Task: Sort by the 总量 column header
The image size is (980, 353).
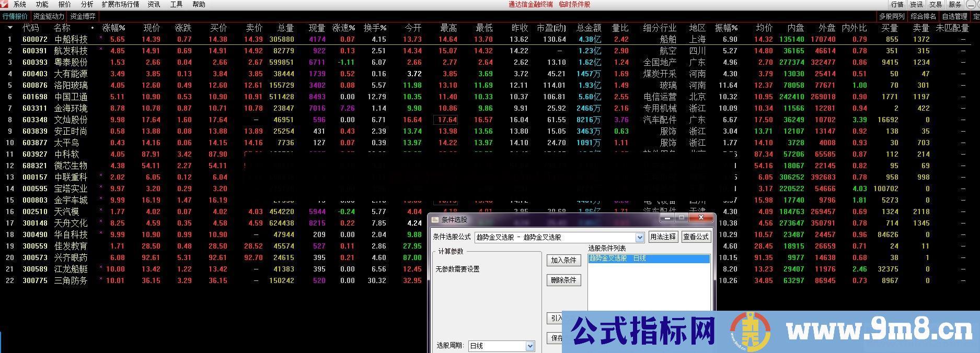Action: 285,28
